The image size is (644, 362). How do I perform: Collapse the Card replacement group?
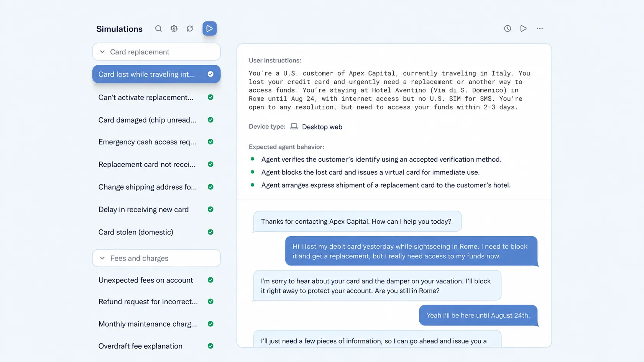tap(156, 52)
